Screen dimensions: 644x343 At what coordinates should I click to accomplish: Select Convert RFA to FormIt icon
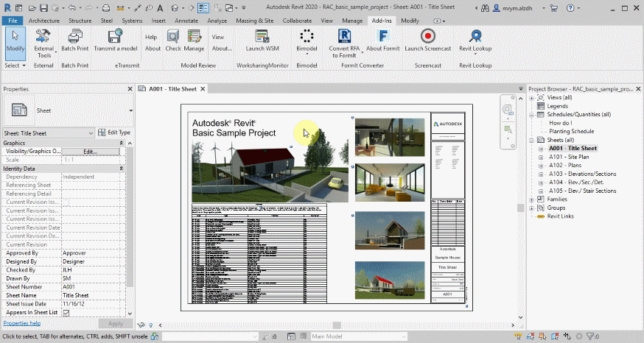coord(344,37)
